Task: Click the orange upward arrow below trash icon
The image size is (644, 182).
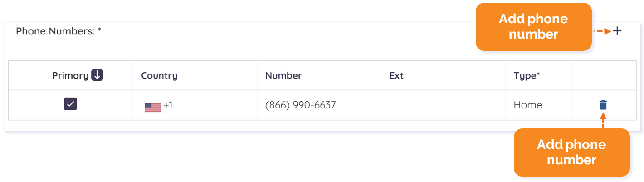Action: (603, 120)
